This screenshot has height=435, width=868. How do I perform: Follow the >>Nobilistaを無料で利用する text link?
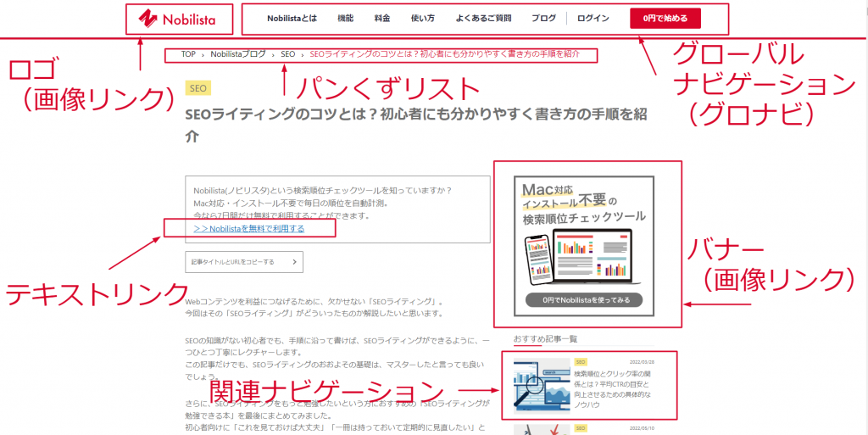tap(249, 228)
